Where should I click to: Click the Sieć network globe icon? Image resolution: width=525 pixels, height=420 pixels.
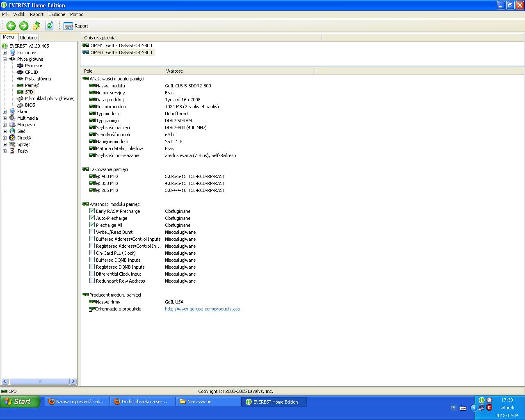pyautogui.click(x=12, y=131)
